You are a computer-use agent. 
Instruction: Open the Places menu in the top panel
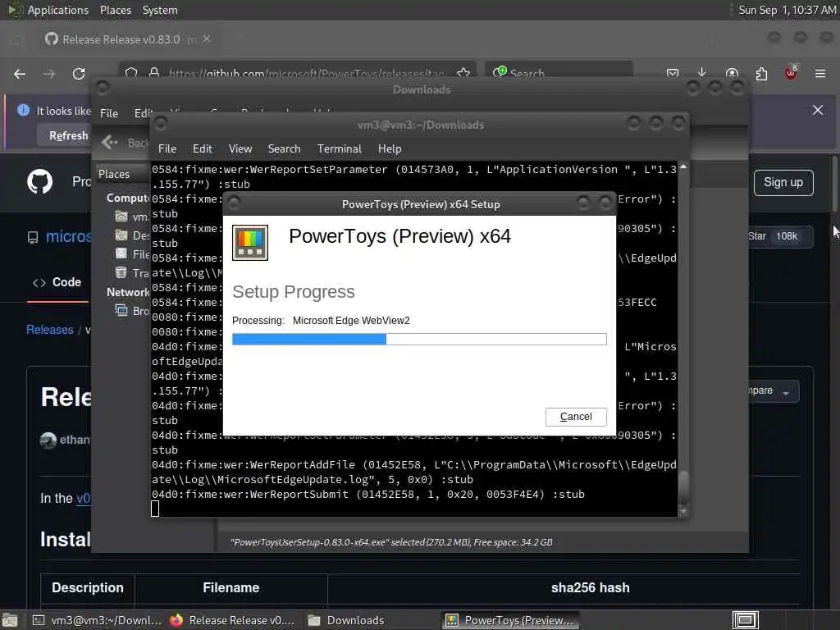pos(115,10)
